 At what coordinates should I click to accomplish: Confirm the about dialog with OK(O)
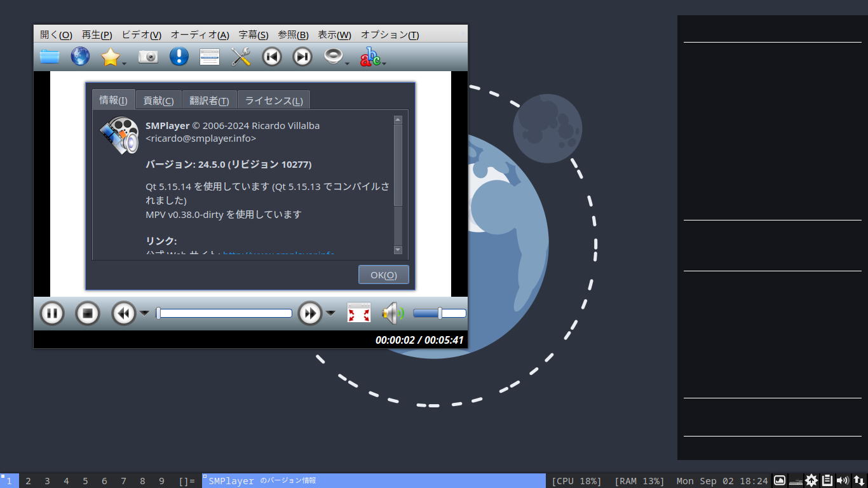[384, 274]
